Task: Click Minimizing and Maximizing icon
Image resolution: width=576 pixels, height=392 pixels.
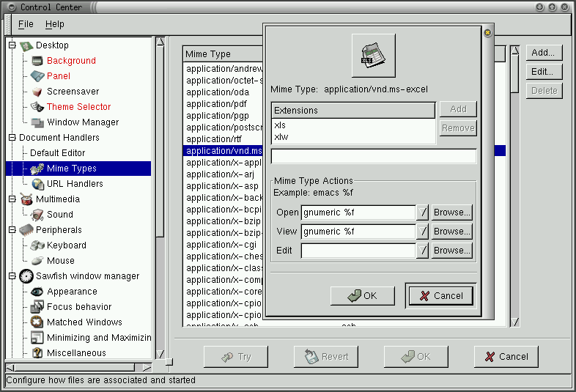Action: click(x=37, y=338)
